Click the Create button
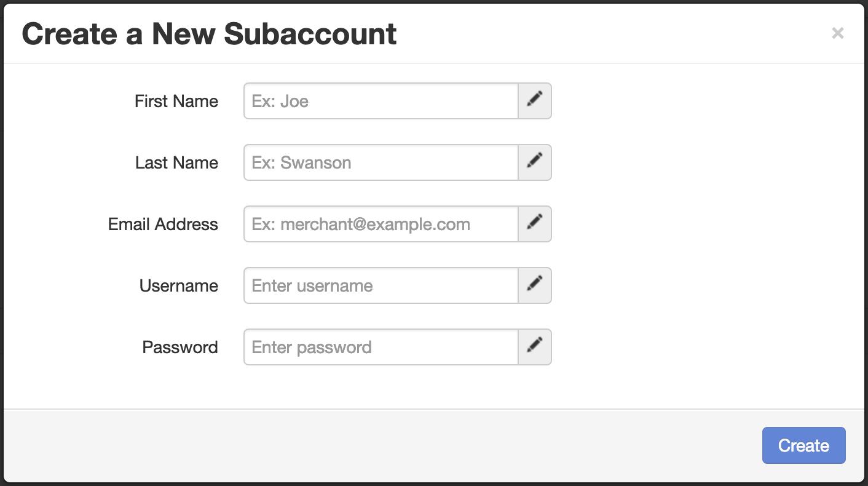 pyautogui.click(x=803, y=445)
